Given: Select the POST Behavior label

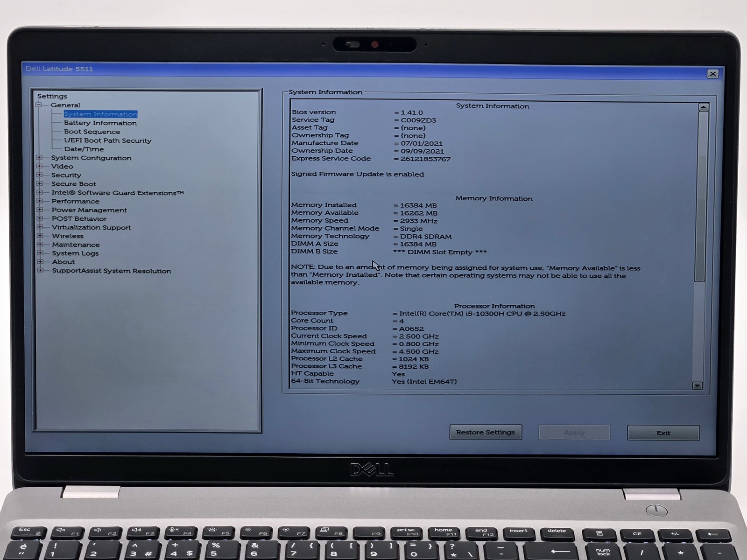Looking at the screenshot, I should [79, 219].
